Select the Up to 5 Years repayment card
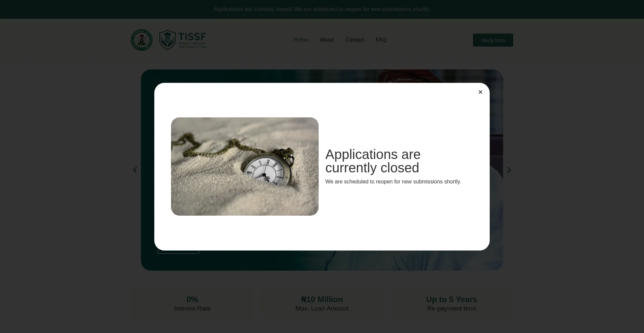This screenshot has height=333, width=644. [451, 303]
